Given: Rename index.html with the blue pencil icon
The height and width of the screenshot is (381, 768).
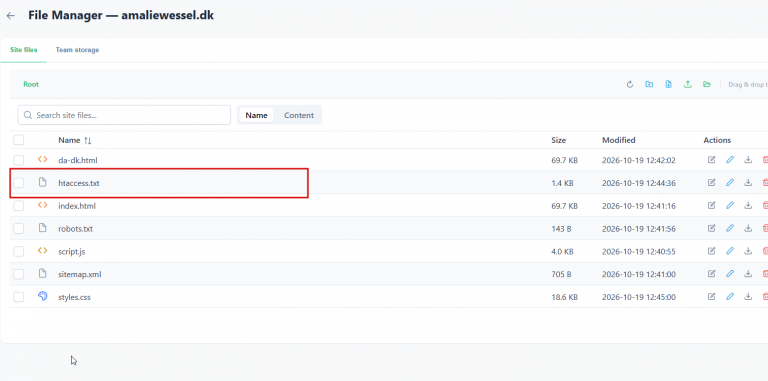Looking at the screenshot, I should [730, 206].
